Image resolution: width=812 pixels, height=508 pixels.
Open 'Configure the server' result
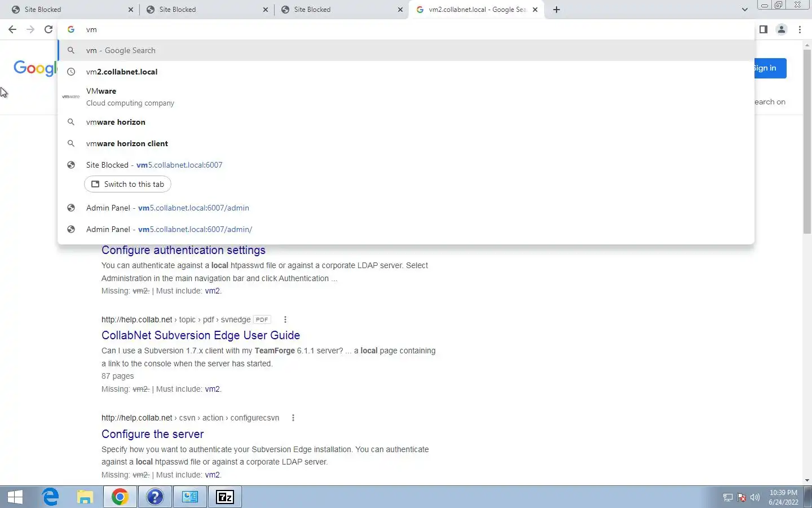click(153, 434)
